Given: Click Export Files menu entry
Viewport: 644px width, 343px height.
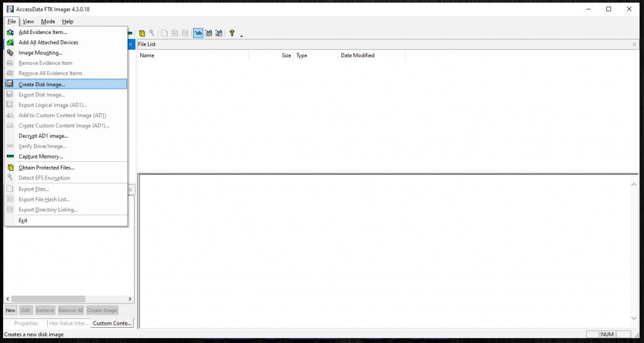Looking at the screenshot, I should (65, 189).
